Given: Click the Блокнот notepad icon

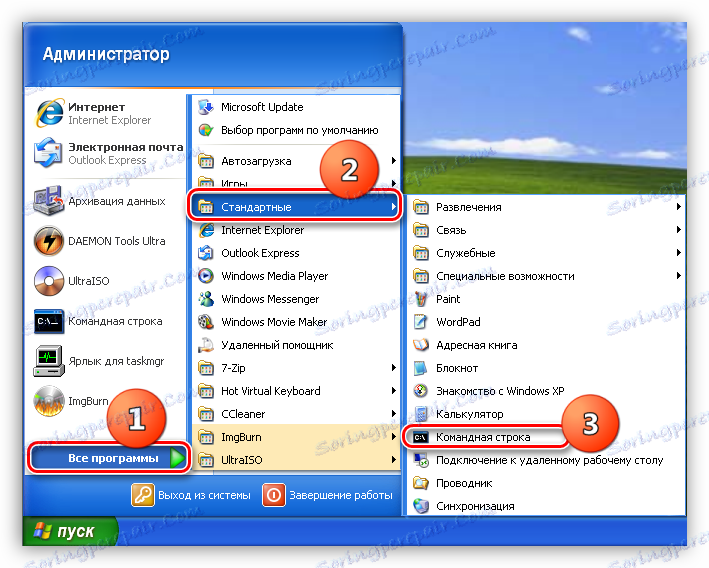Looking at the screenshot, I should [x=421, y=368].
